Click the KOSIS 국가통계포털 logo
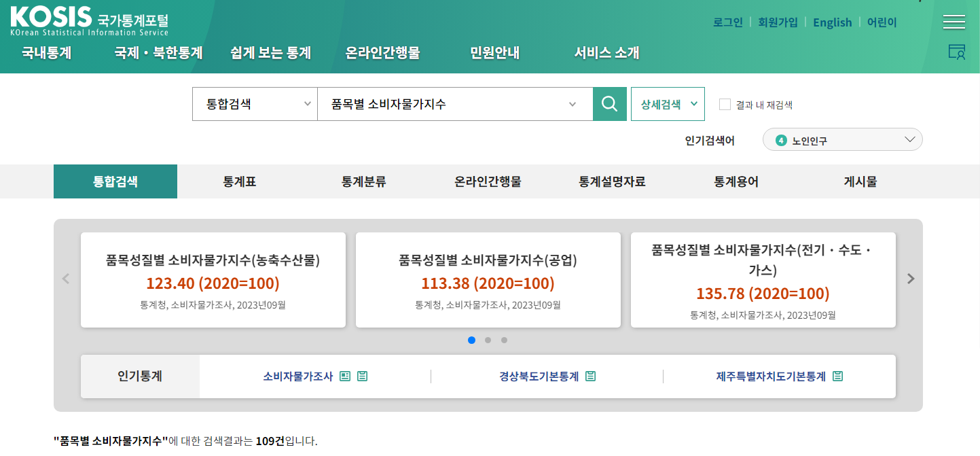980x456 pixels. pos(90,21)
